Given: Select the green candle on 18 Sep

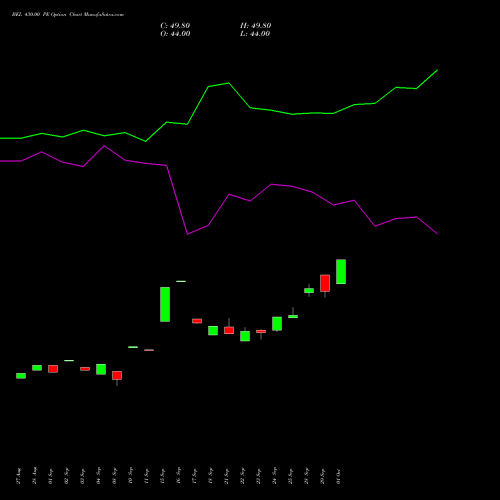Looking at the screenshot, I should (x=213, y=331).
